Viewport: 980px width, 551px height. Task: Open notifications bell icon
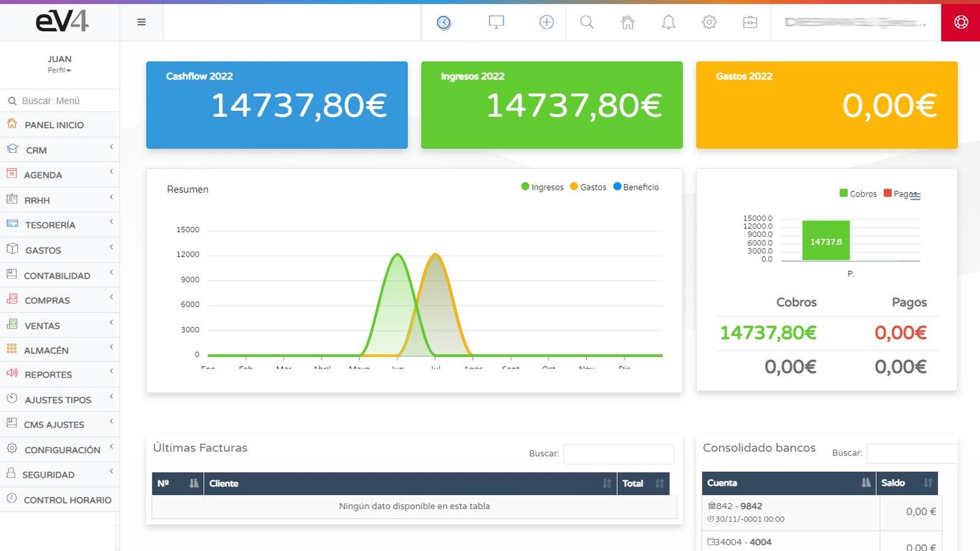tap(668, 23)
